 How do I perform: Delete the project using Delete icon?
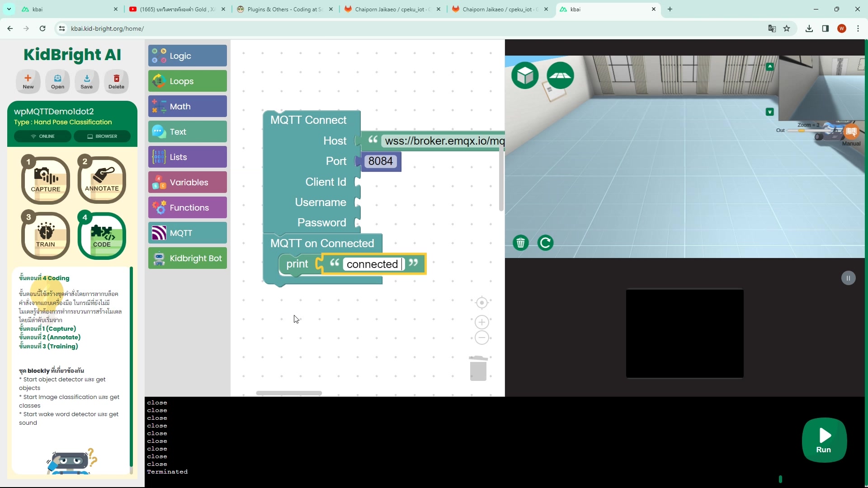[116, 81]
